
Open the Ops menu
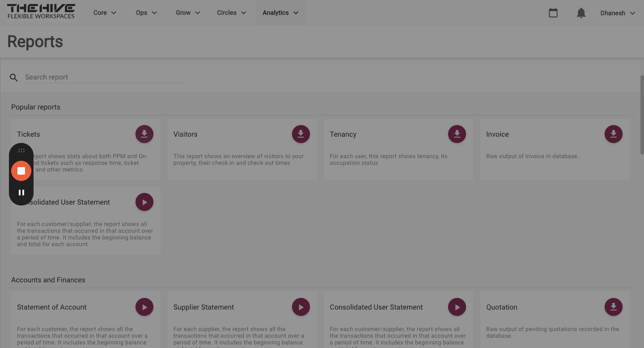coord(146,13)
